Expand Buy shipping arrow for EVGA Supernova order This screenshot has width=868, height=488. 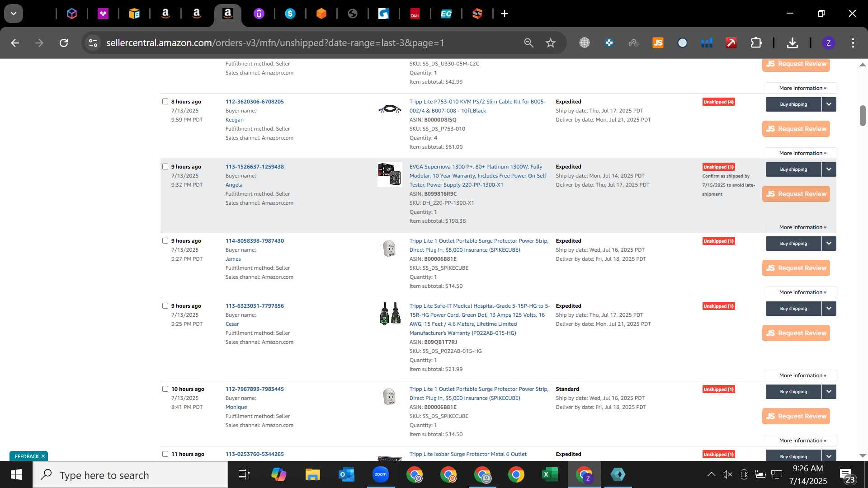[x=829, y=169]
